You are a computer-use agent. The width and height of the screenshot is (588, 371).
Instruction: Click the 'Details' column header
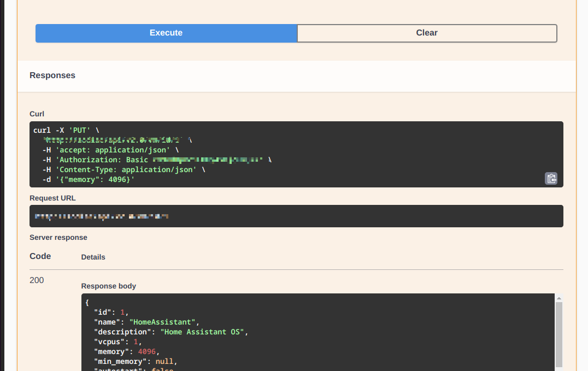[x=93, y=257]
